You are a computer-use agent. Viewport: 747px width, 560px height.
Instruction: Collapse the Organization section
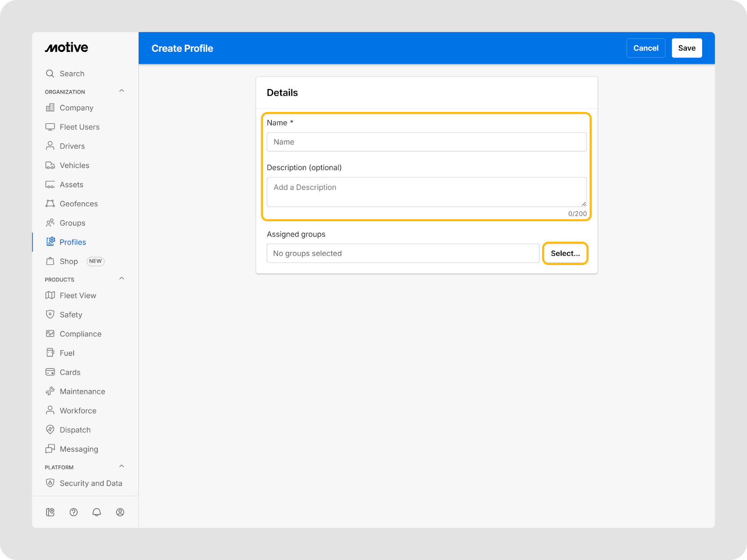tap(121, 91)
